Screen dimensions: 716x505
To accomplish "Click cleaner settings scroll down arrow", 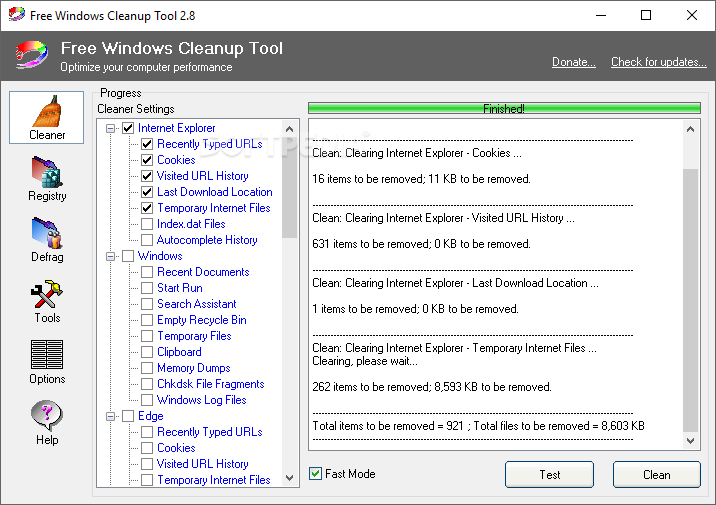I will [289, 478].
